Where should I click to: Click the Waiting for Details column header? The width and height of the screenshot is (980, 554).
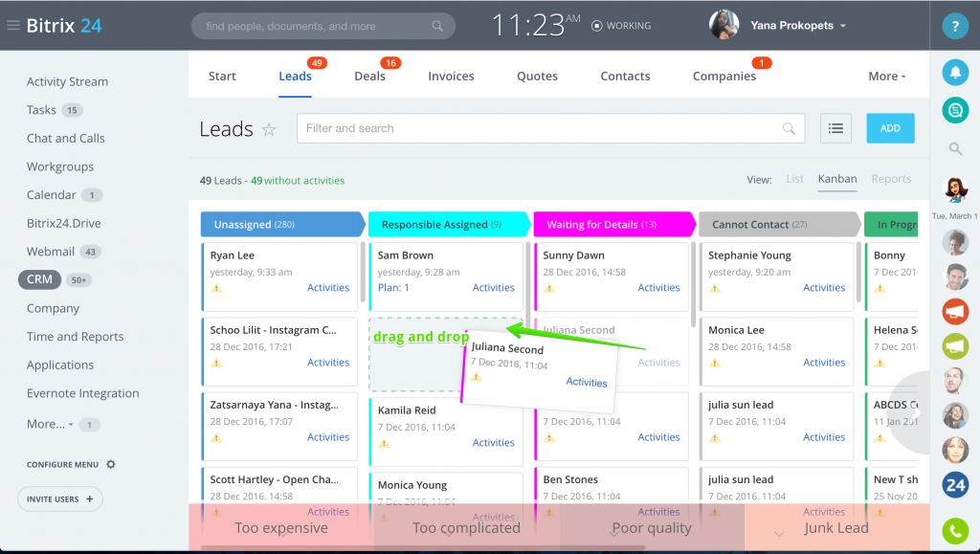coord(614,224)
